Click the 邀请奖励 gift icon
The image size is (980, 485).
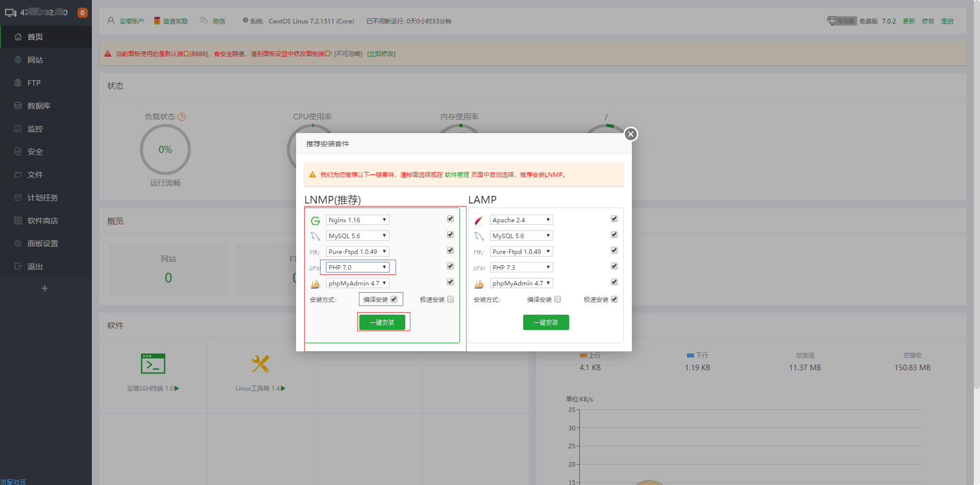click(157, 21)
